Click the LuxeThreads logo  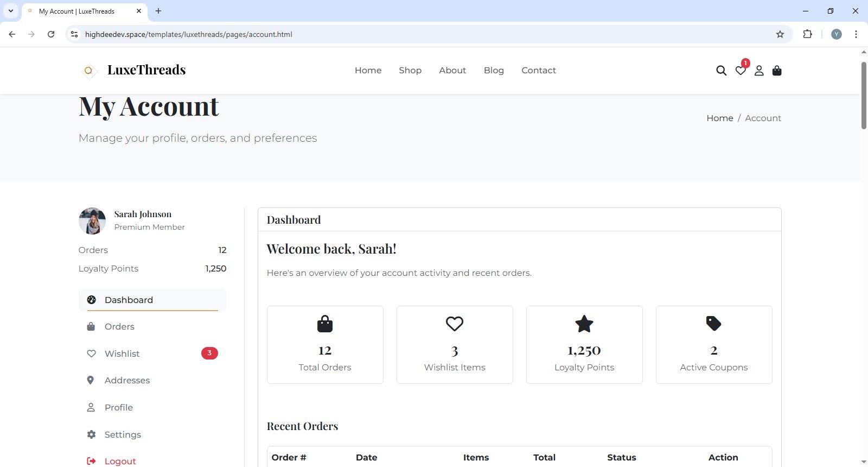tap(133, 70)
